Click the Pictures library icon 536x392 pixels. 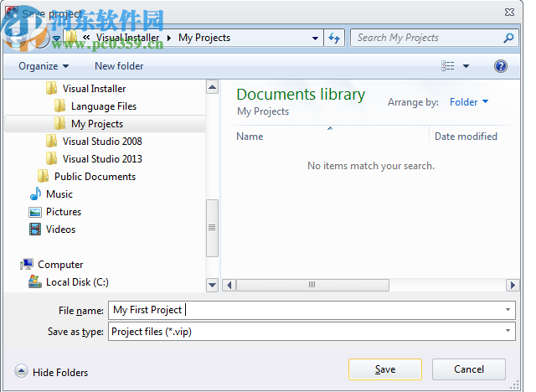pos(35,212)
